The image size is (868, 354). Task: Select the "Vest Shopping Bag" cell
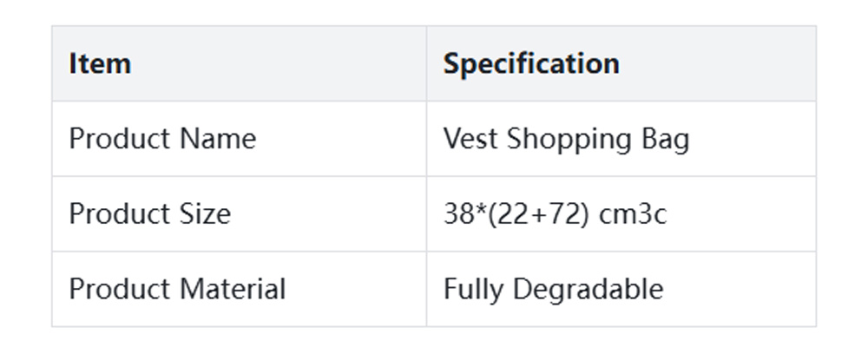click(x=566, y=139)
